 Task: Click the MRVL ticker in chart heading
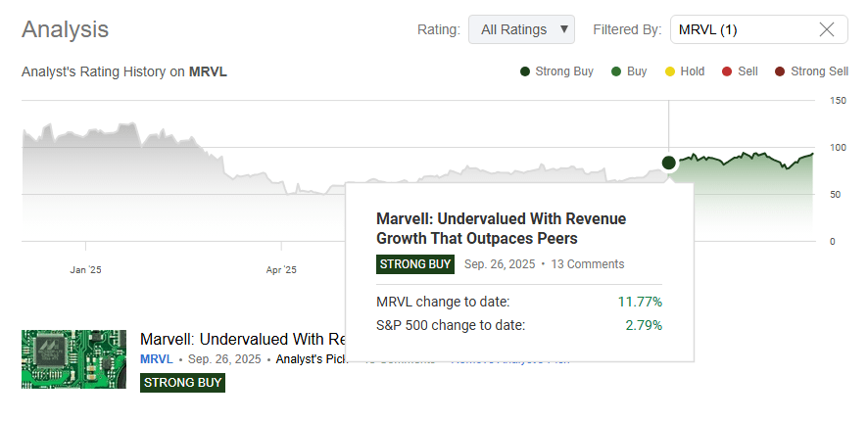coord(208,71)
